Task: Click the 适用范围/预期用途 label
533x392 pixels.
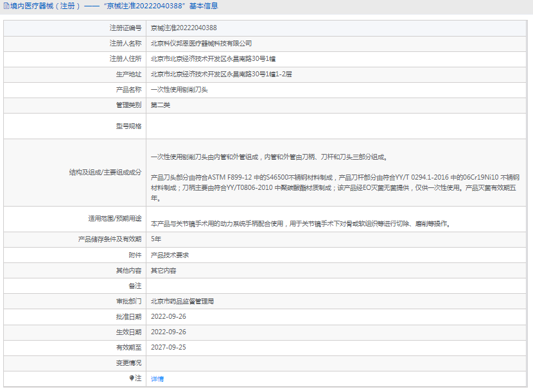Action: 114,218
